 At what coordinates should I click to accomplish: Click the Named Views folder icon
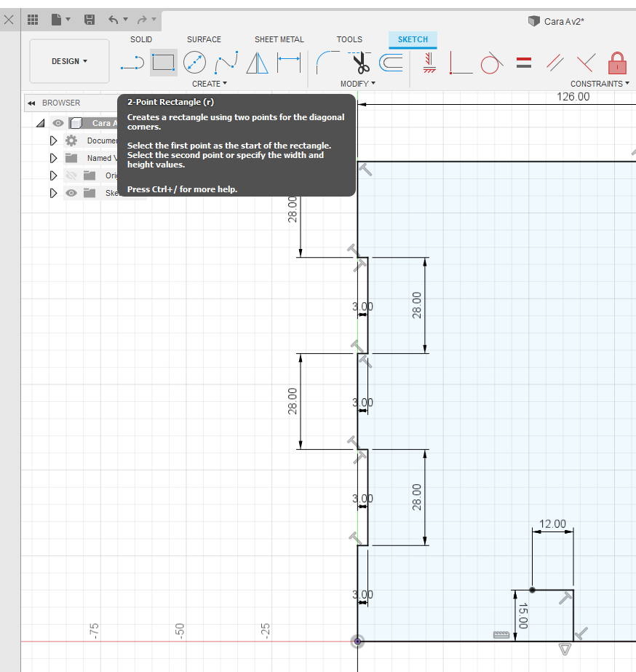pos(71,158)
